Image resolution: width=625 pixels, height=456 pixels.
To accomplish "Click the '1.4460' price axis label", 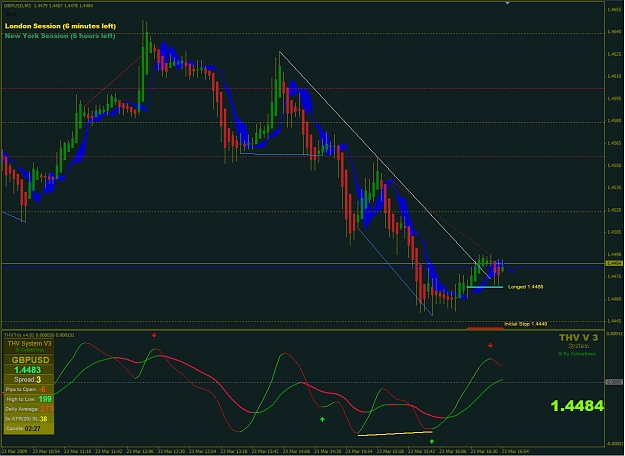I will (614, 299).
